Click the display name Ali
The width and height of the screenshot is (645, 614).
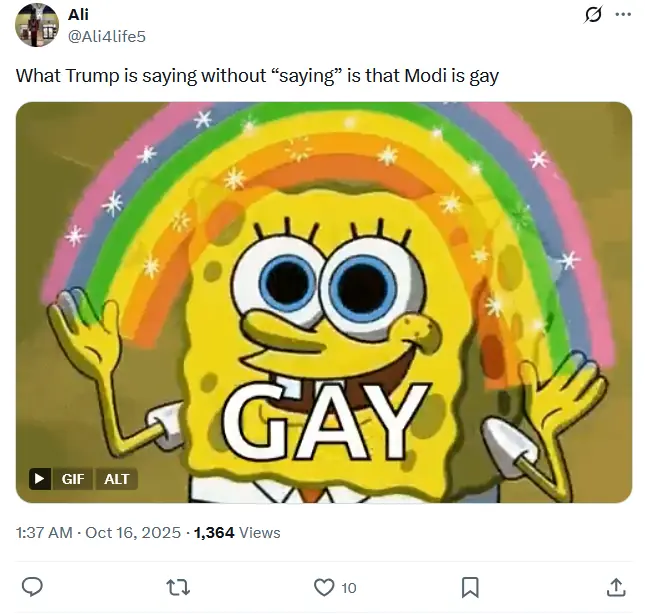pos(78,14)
